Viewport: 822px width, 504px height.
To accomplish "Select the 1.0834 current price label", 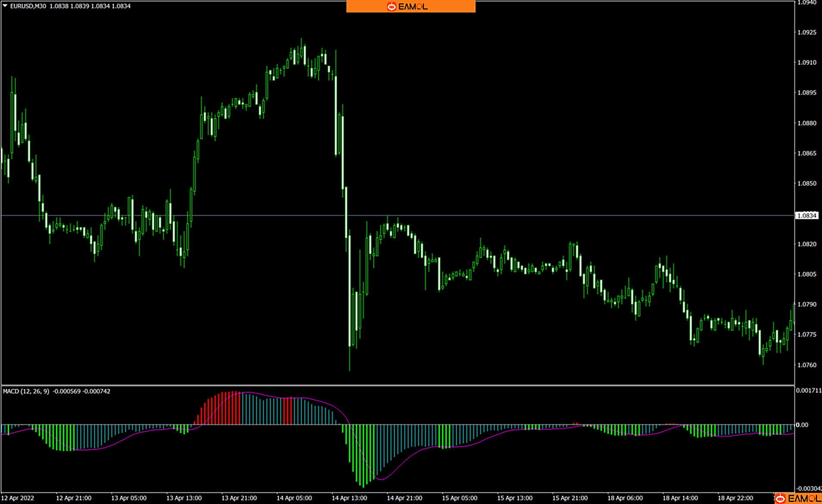I will tap(806, 216).
